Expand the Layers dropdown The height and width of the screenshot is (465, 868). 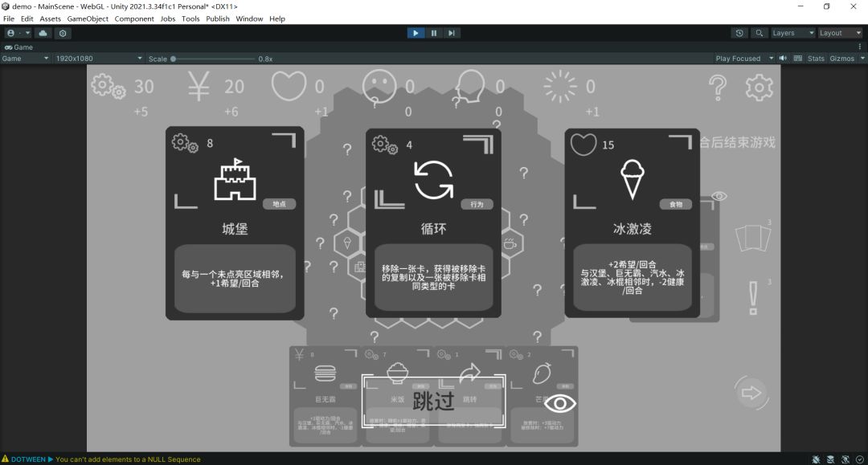tap(792, 33)
